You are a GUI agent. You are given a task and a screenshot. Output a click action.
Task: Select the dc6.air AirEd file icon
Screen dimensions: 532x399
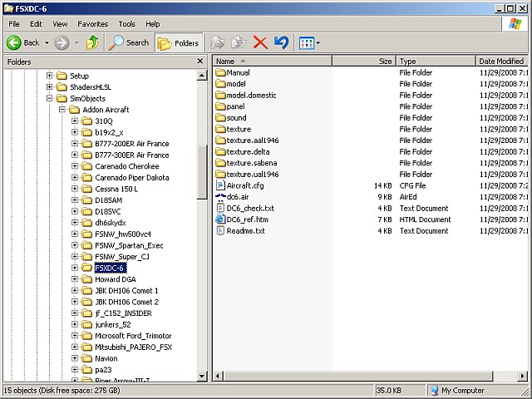[220, 197]
